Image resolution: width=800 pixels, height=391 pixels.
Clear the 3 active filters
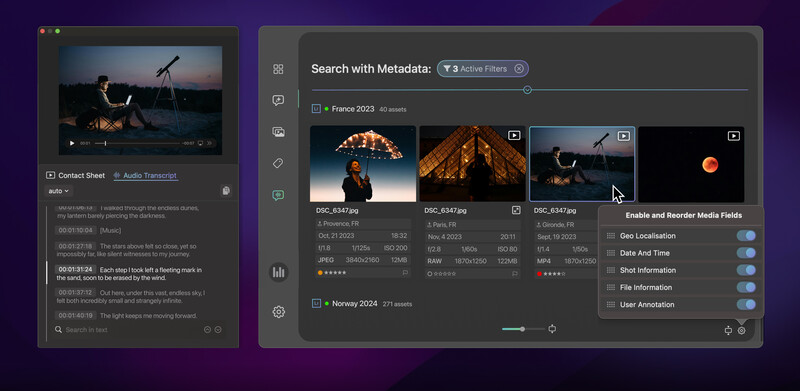pyautogui.click(x=519, y=69)
